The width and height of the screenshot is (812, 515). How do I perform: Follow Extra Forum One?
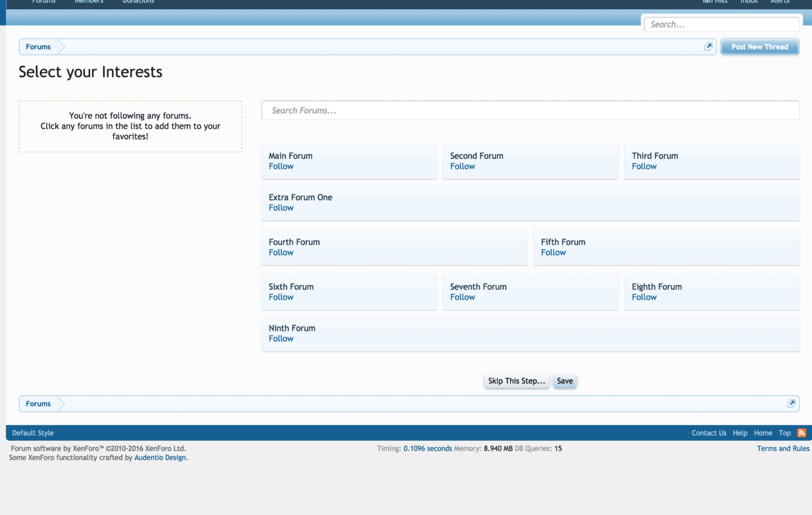tap(281, 208)
